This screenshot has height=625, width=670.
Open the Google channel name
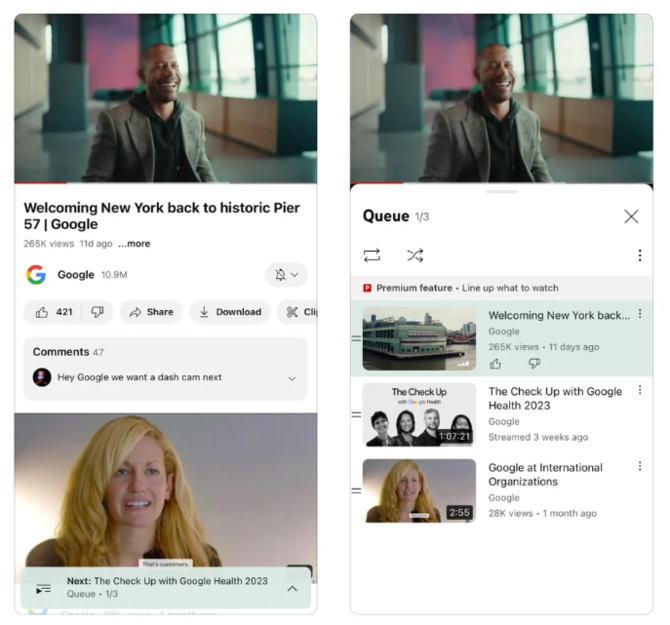tap(76, 275)
